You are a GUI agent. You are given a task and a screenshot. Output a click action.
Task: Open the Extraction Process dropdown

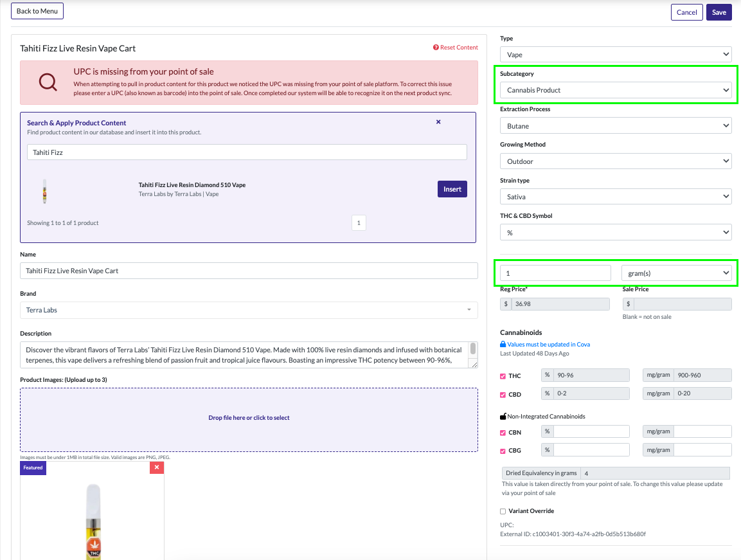[x=616, y=126]
